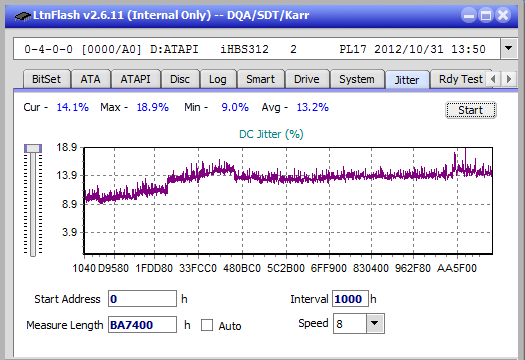The width and height of the screenshot is (525, 360).
Task: Maximize the LtnFlash window
Action: tap(486, 15)
